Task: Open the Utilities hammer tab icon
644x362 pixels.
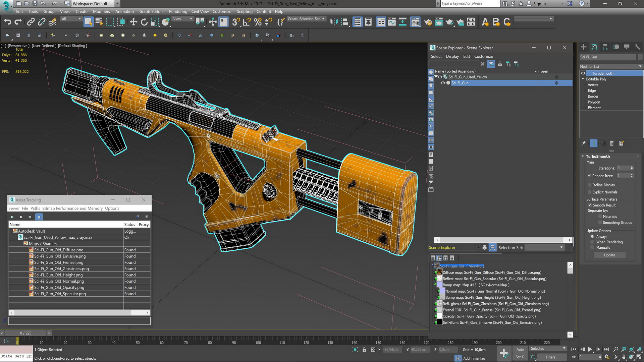Action: (637, 47)
